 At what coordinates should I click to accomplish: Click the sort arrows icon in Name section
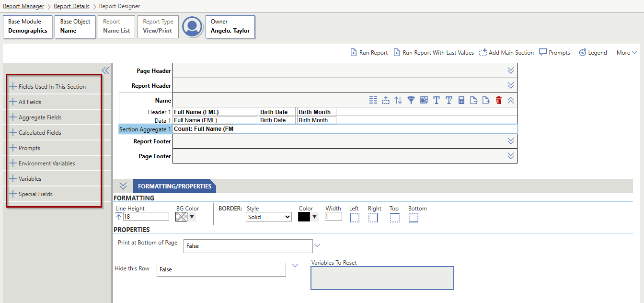(398, 100)
